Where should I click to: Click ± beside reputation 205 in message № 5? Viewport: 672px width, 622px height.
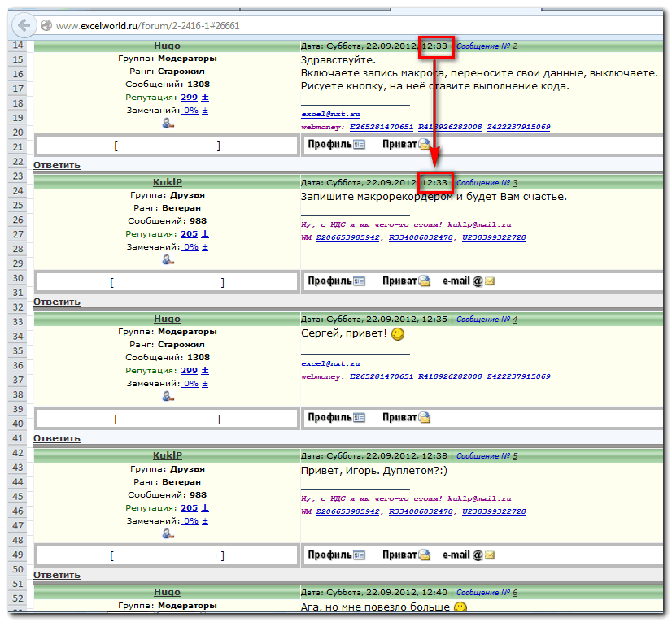(205, 508)
